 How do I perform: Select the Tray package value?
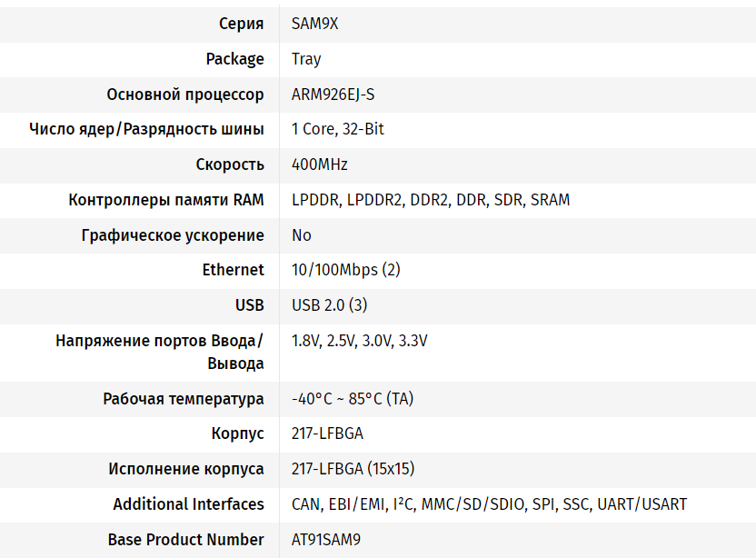306,59
